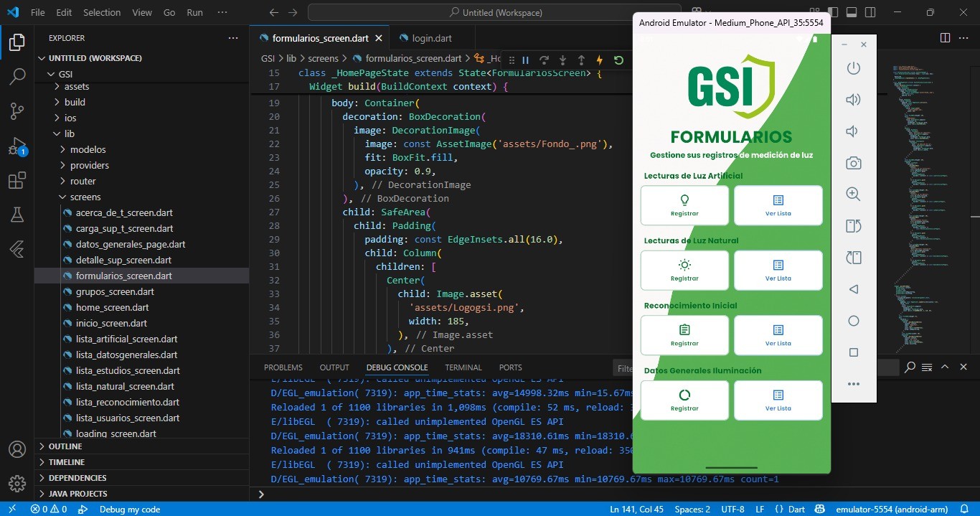Click the green debug restart icon
Viewport: 980px width, 516px height.
point(618,60)
